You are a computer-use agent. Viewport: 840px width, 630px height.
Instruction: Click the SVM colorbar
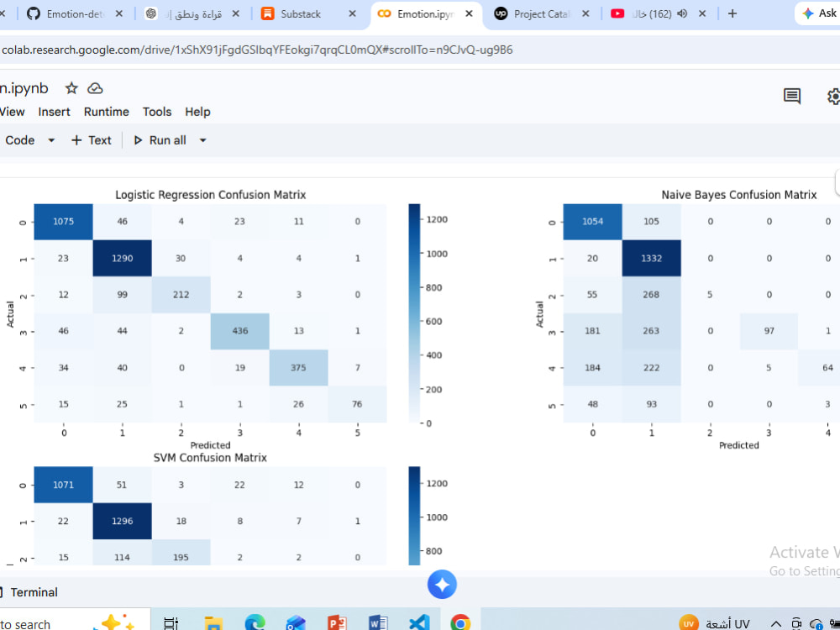pyautogui.click(x=414, y=516)
